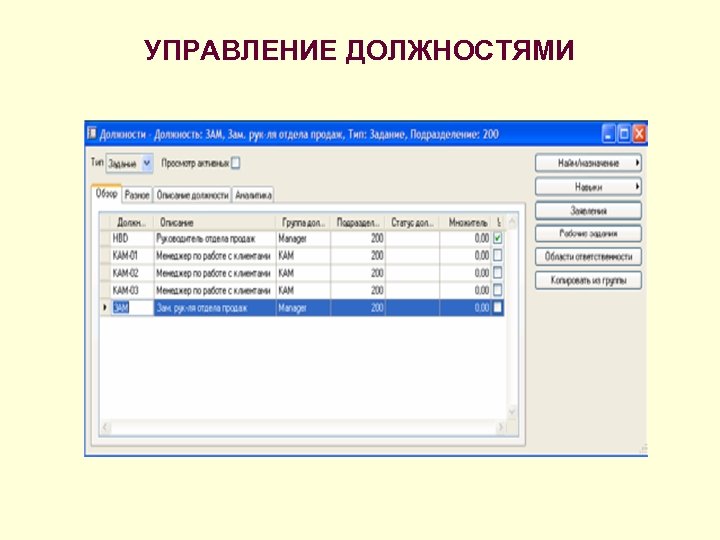Click the Заявления button

click(588, 211)
